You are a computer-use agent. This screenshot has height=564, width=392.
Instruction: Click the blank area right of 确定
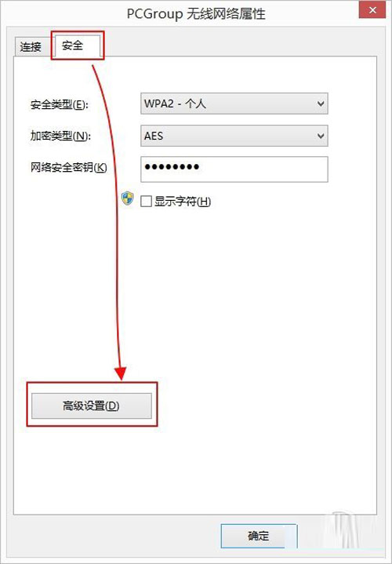[342, 536]
